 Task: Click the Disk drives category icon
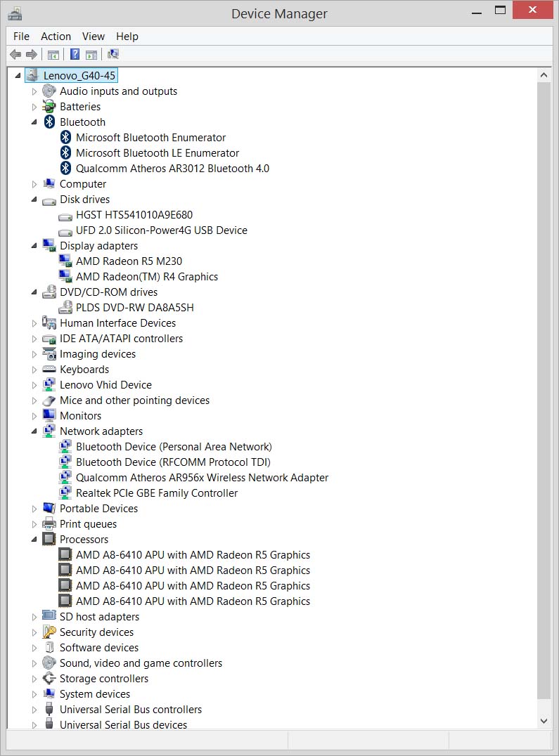[x=49, y=200]
